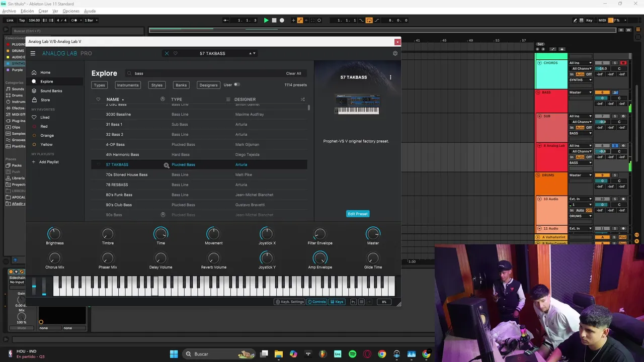Open the Archivo menu
Image resolution: width=644 pixels, height=362 pixels.
[x=9, y=11]
